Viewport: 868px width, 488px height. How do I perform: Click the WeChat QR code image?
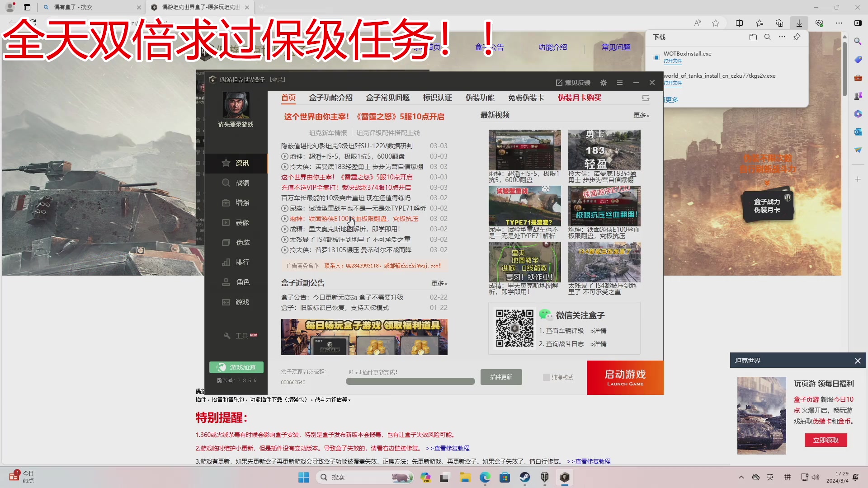(514, 328)
